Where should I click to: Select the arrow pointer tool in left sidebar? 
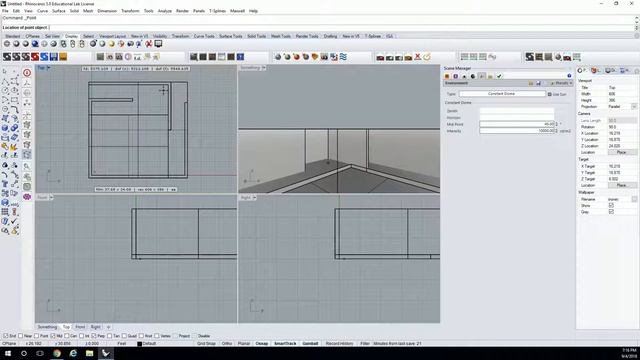5,72
